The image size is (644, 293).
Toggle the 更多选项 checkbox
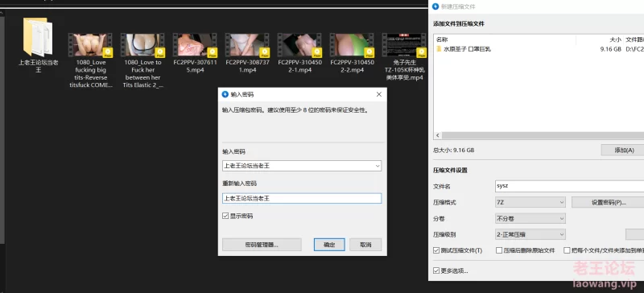pyautogui.click(x=436, y=270)
